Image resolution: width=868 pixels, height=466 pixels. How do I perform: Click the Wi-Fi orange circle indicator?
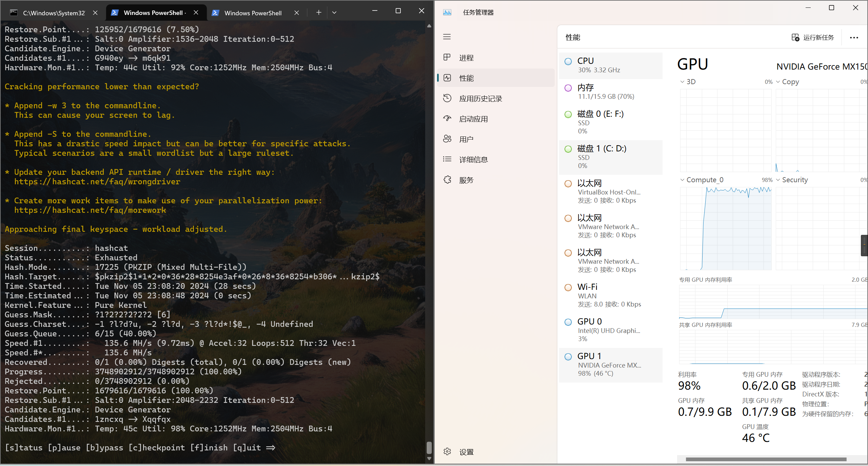click(x=568, y=287)
